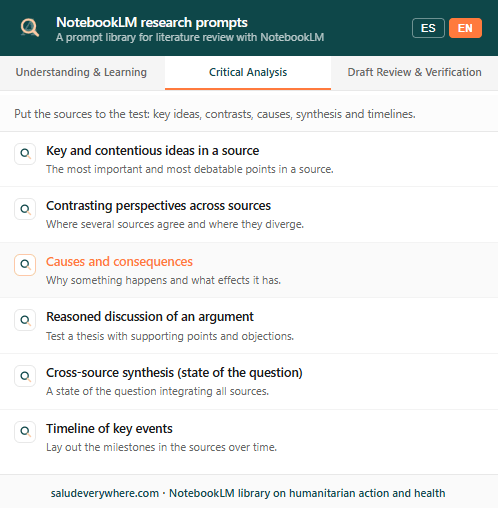This screenshot has width=498, height=508.
Task: Select Causes and consequences prompt
Action: click(249, 270)
